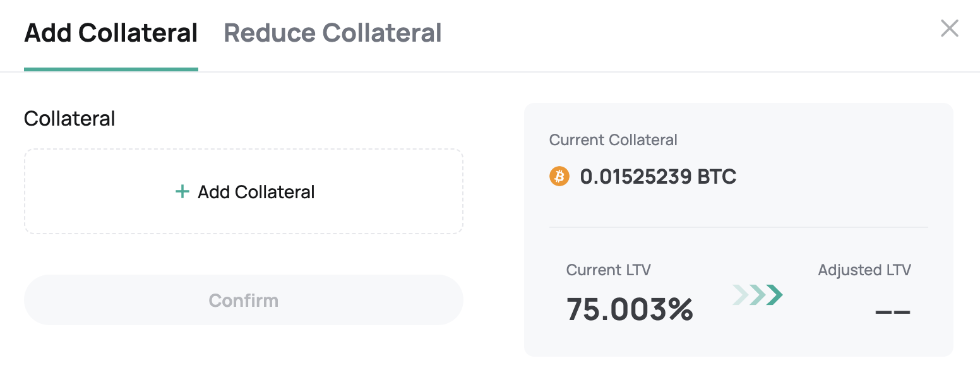
Task: Click the green triple-chevron arrows icon
Action: pyautogui.click(x=758, y=295)
